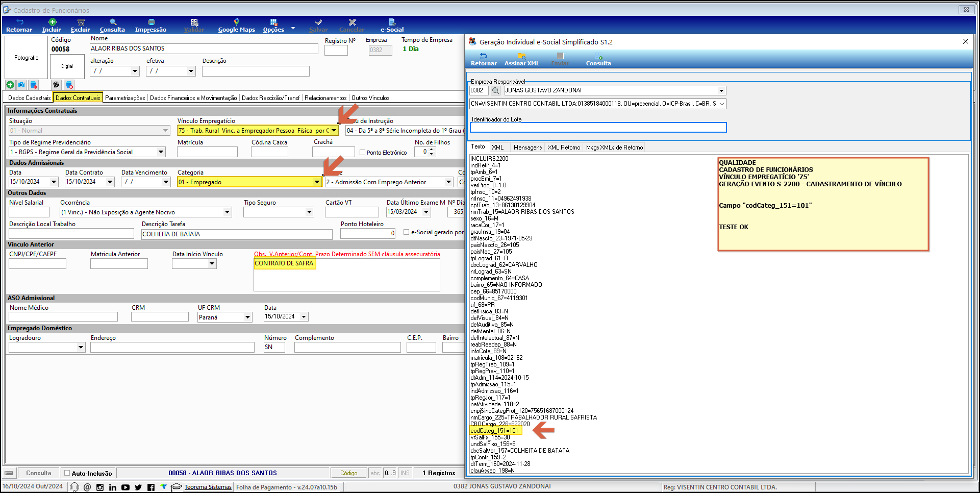Open Google Maps from the toolbar
The image size is (980, 493).
tap(236, 26)
